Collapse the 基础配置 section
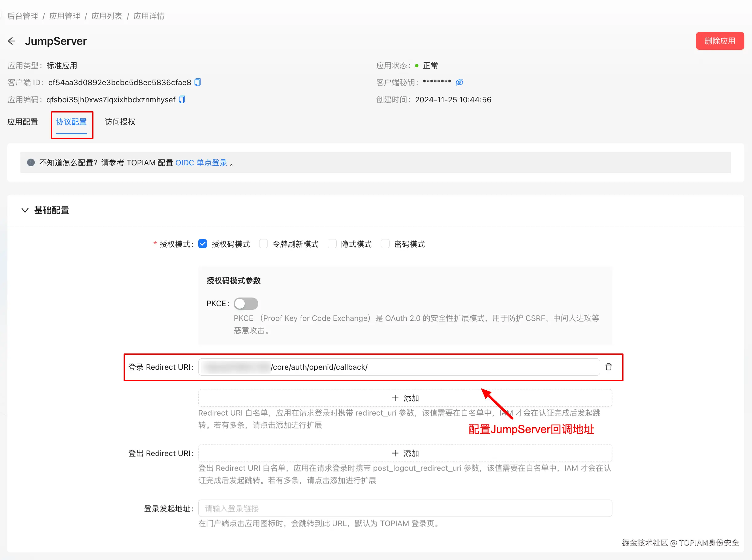 [25, 210]
